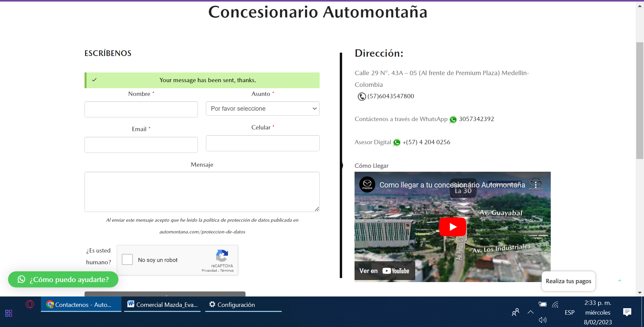Open the People tray icon
644x327 pixels.
pyautogui.click(x=516, y=312)
